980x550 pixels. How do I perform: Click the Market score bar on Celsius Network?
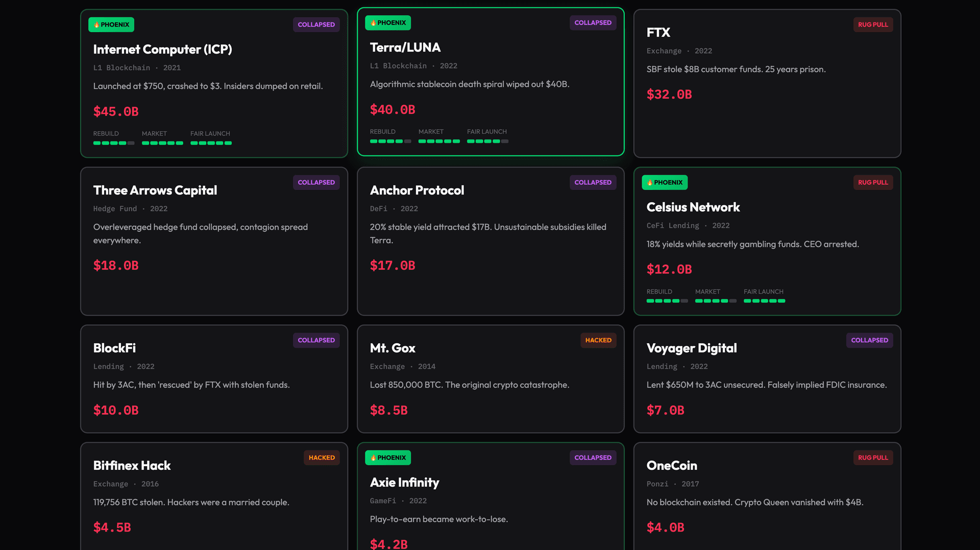click(x=716, y=301)
